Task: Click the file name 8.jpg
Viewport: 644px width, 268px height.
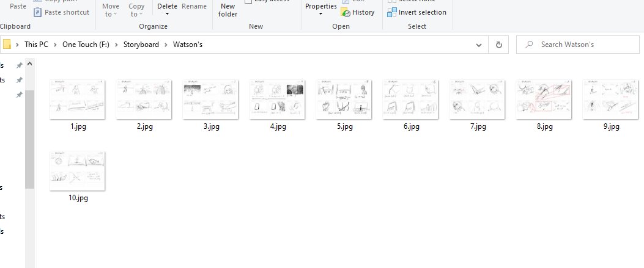Action: pos(544,126)
